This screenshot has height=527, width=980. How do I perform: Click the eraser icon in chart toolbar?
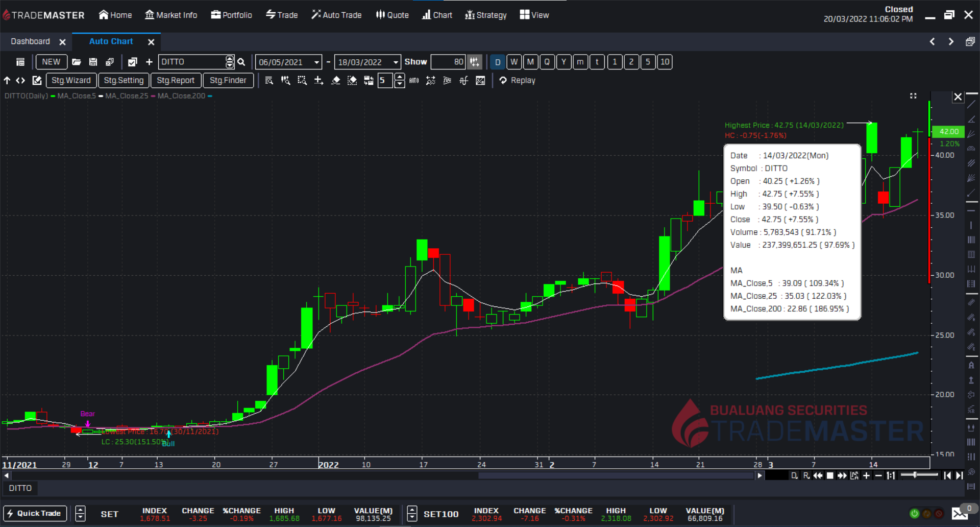(335, 80)
